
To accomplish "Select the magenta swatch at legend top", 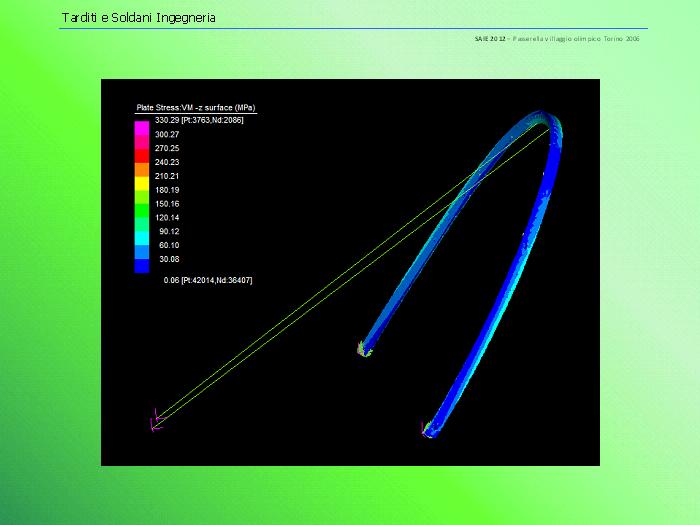I will 142,128.
